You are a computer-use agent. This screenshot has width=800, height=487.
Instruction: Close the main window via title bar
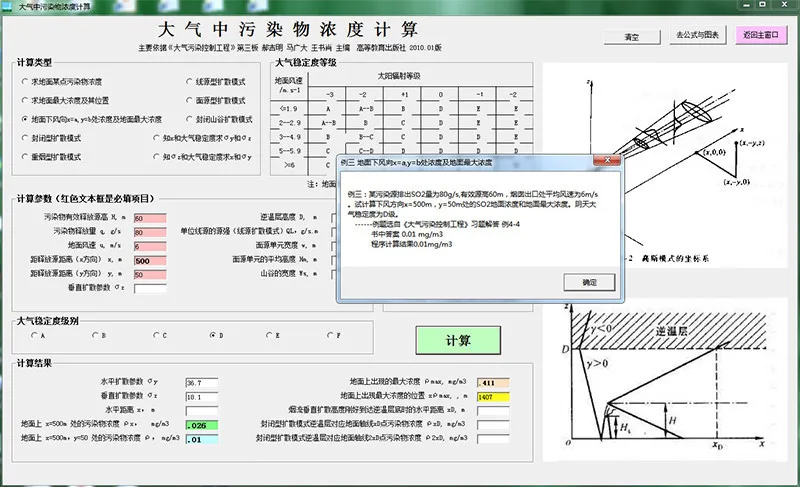pos(785,5)
